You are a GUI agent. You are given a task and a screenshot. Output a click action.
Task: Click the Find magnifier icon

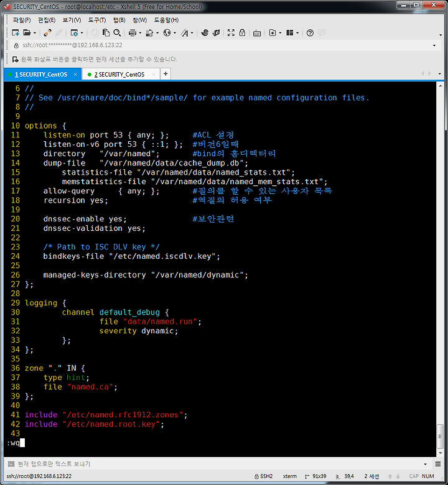pyautogui.click(x=117, y=33)
